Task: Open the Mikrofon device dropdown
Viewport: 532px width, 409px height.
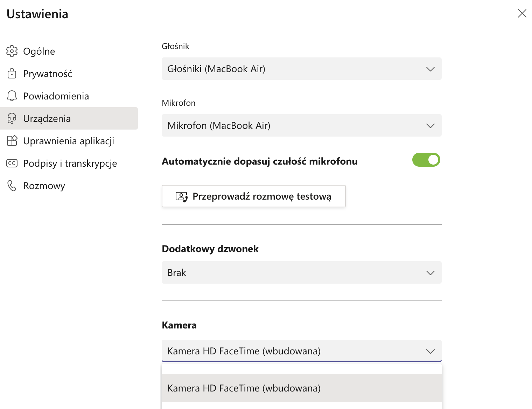Action: point(302,125)
